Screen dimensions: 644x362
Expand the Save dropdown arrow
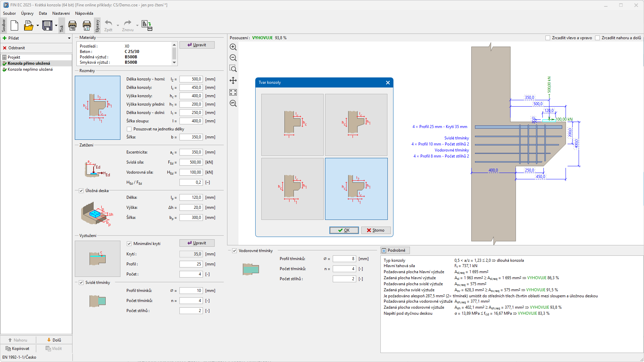pyautogui.click(x=56, y=25)
